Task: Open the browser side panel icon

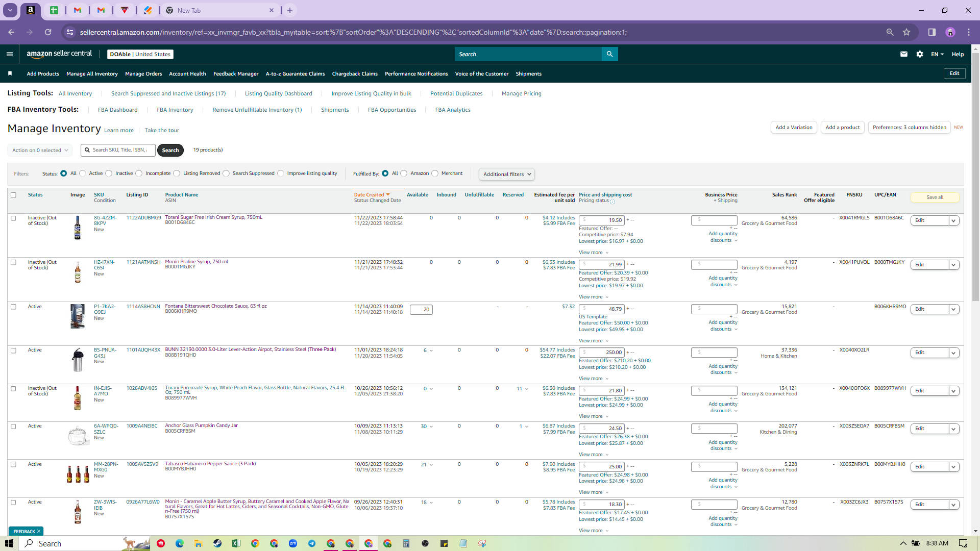Action: [932, 32]
